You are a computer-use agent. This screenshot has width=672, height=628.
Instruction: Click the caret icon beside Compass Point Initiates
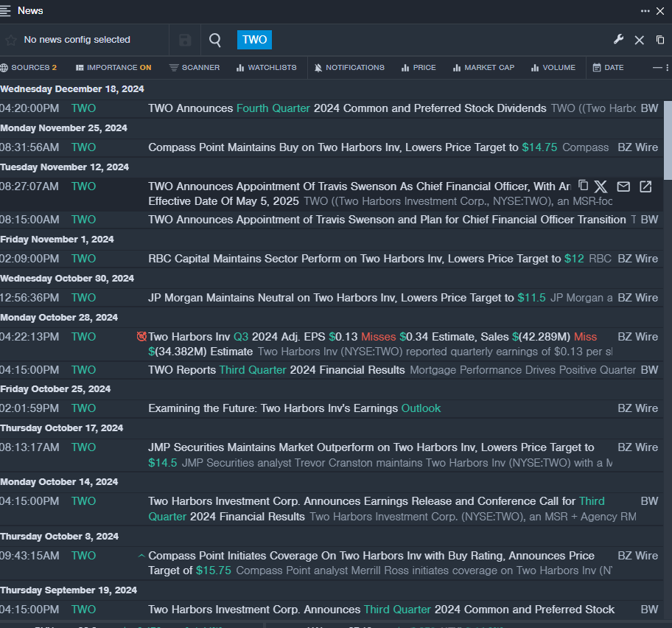pyautogui.click(x=141, y=556)
